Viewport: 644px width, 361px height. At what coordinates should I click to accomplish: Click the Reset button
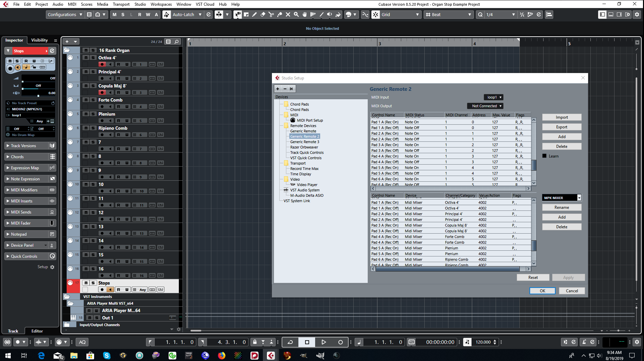coord(533,278)
